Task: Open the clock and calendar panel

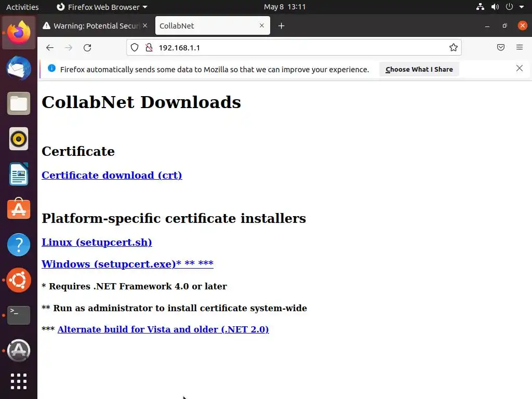Action: [x=285, y=7]
